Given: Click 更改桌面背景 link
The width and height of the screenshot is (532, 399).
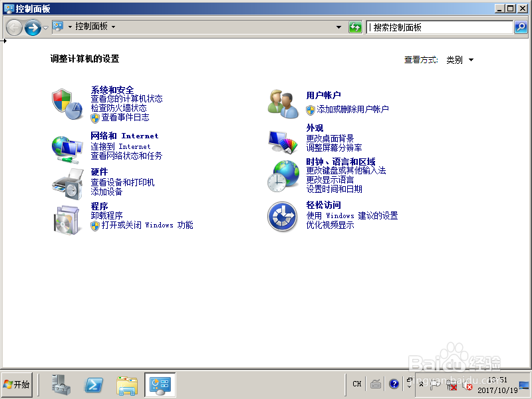Looking at the screenshot, I should (x=330, y=138).
